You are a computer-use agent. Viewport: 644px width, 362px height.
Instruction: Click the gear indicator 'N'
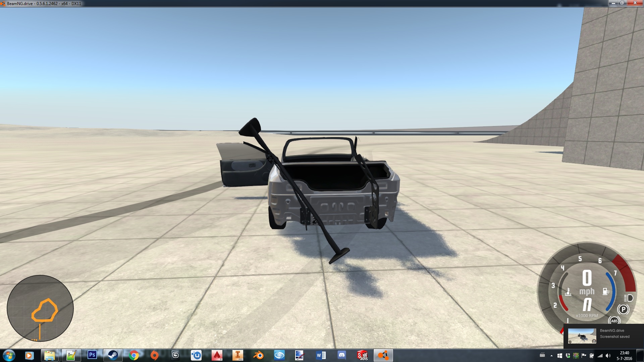587,305
